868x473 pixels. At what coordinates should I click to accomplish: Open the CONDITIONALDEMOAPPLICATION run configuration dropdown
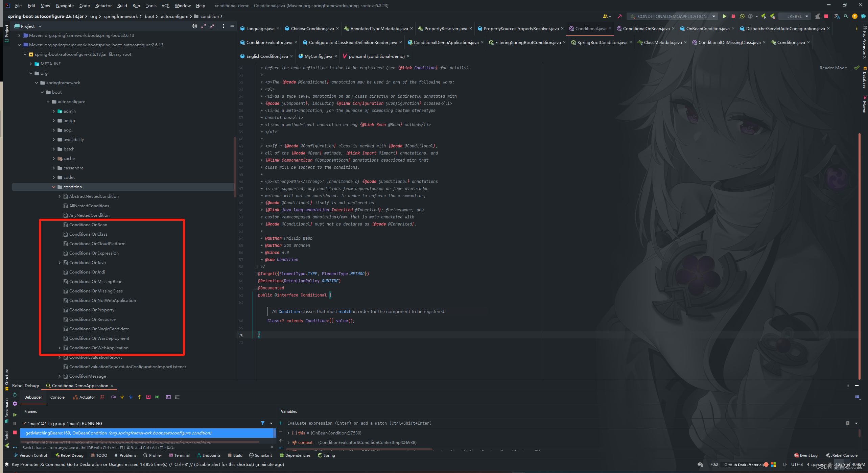[x=672, y=16]
